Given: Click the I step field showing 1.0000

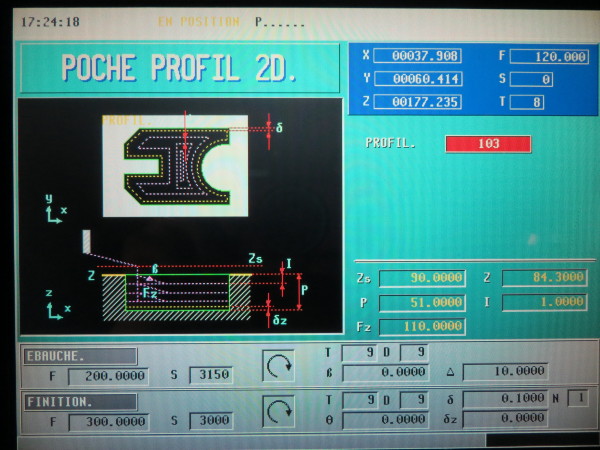Looking at the screenshot, I should pyautogui.click(x=544, y=302).
